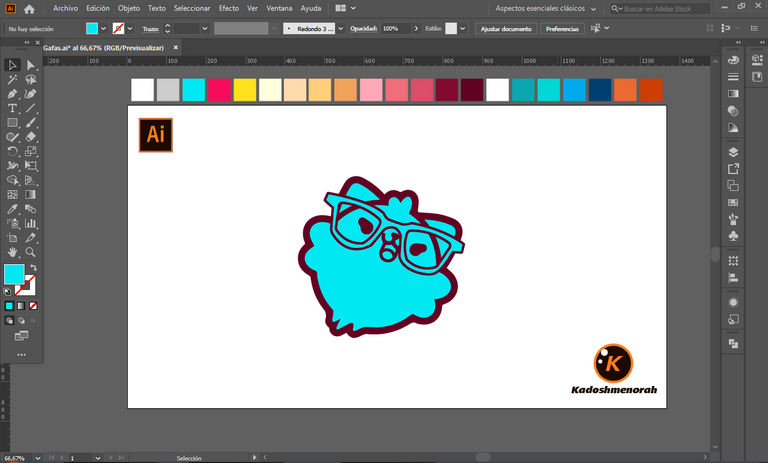768x463 pixels.
Task: Select the Scale tool
Action: (30, 151)
